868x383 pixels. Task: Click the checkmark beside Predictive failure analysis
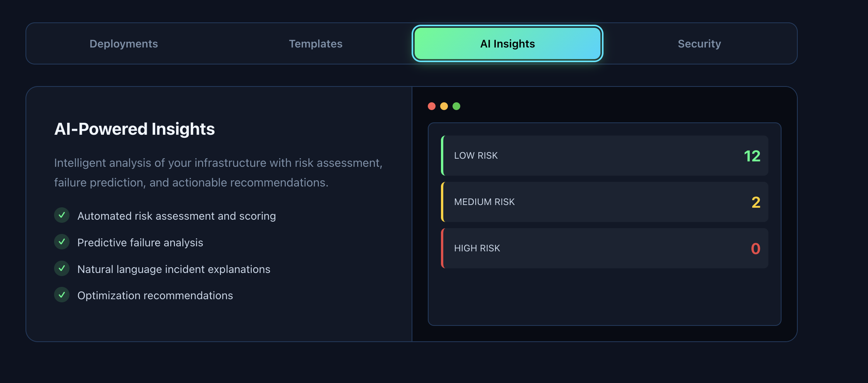[x=62, y=242]
